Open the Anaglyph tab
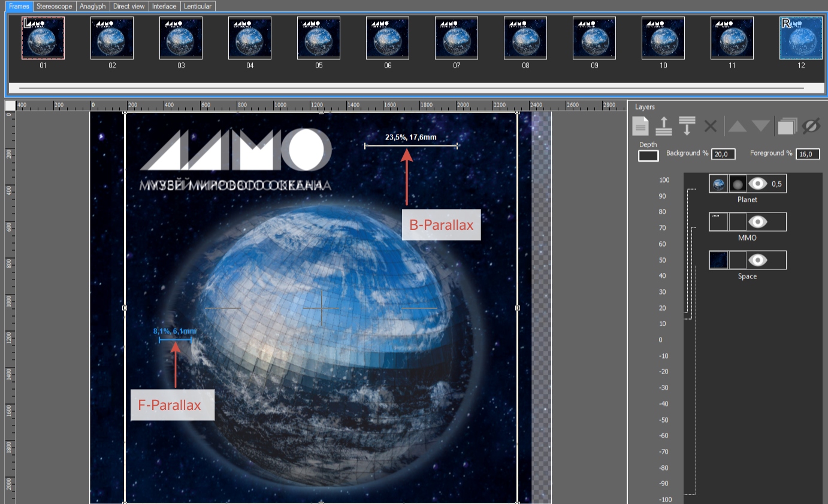This screenshot has width=828, height=504. (92, 6)
